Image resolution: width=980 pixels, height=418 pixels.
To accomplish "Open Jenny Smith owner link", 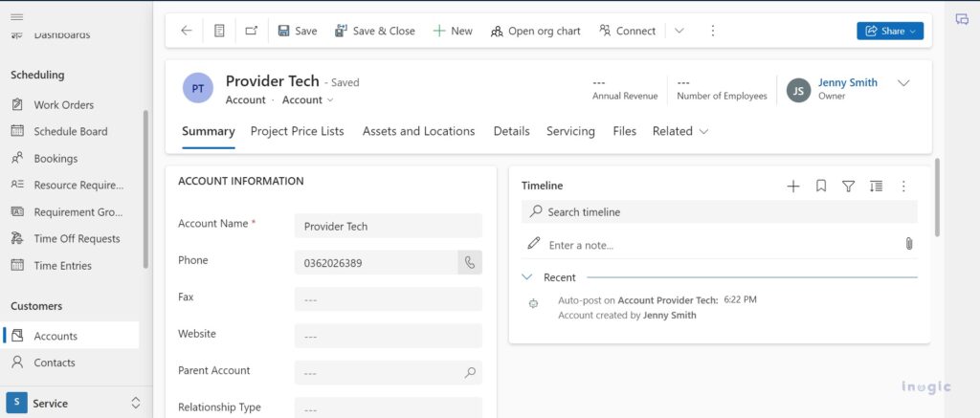I will click(x=847, y=82).
